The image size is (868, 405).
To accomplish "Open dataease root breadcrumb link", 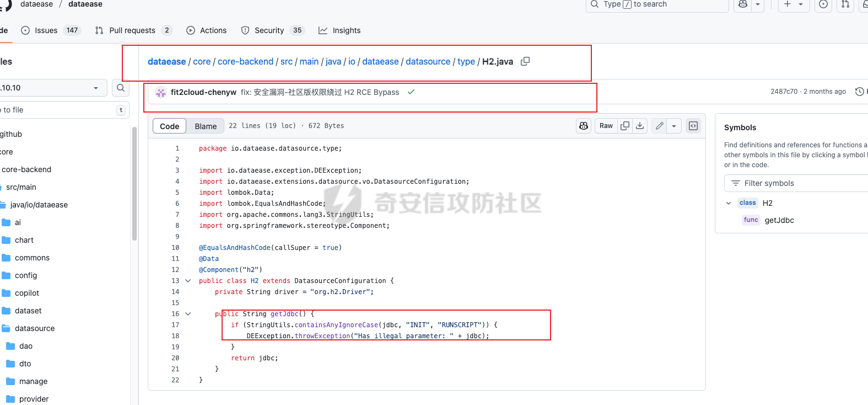I will pyautogui.click(x=166, y=61).
